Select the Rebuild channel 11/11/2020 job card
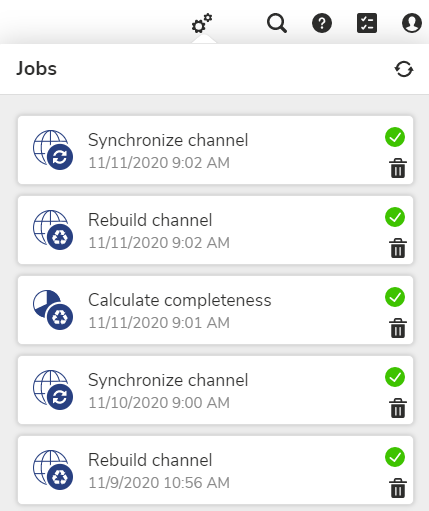This screenshot has height=511, width=429. pos(215,230)
